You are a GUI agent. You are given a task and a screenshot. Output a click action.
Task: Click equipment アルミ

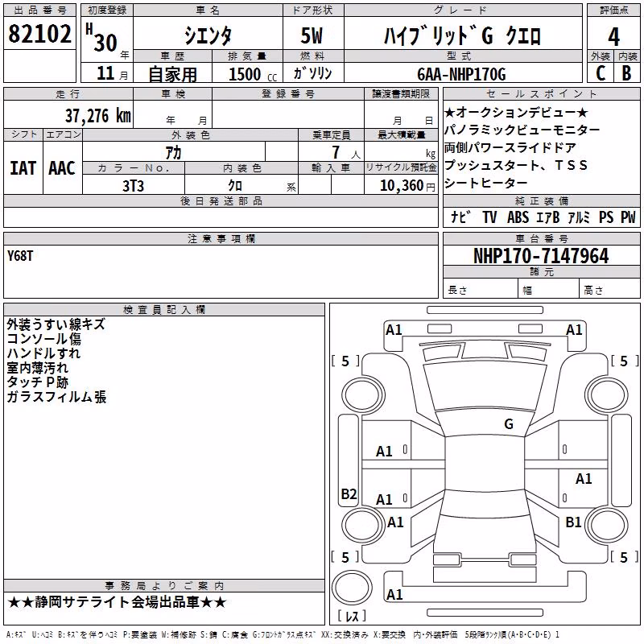click(x=579, y=217)
